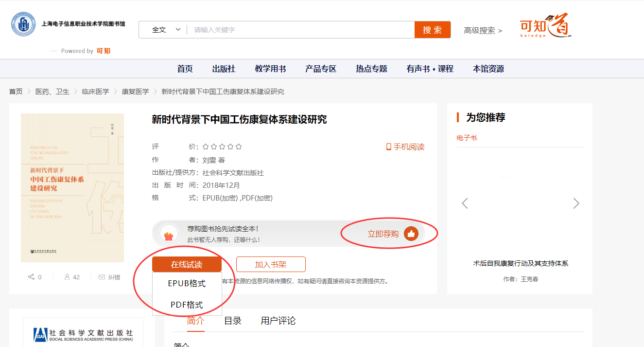
Task: Click the 加入书架 button
Action: point(271,265)
